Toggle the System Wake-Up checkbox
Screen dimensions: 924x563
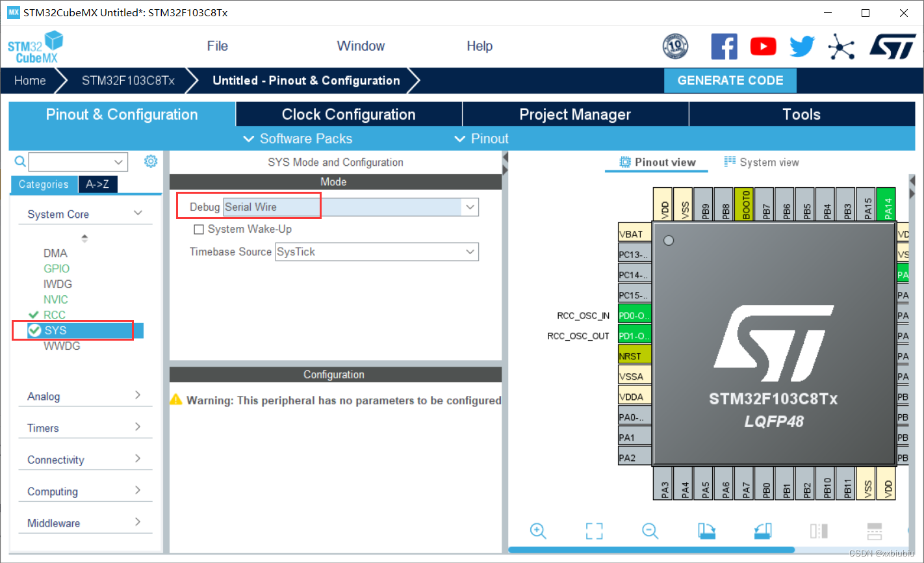coord(199,229)
